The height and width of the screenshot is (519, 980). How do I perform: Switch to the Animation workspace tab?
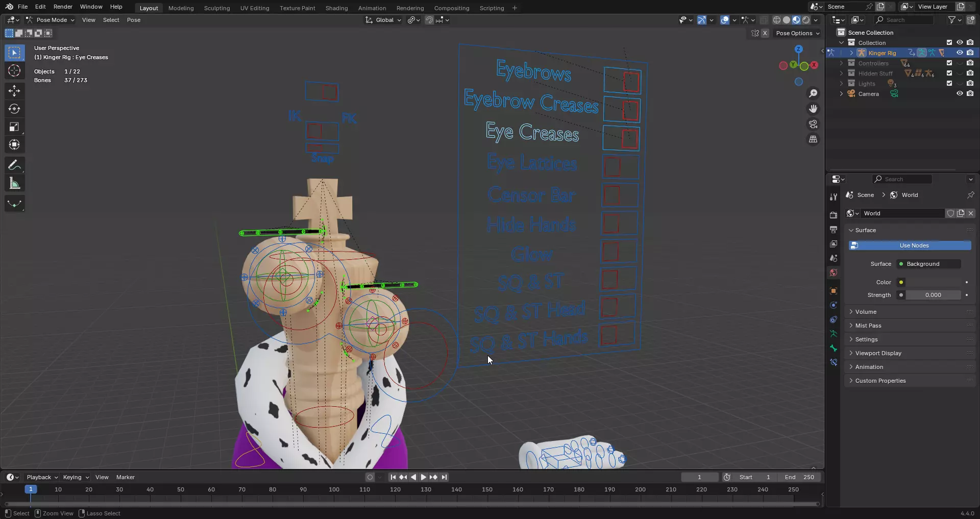372,8
